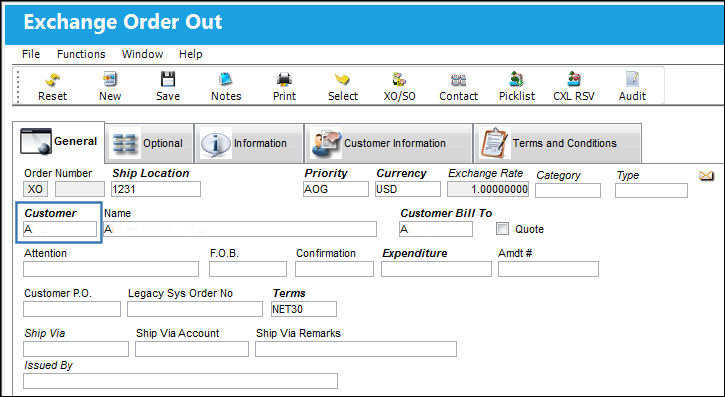Click the Ship Via Remarks field
Screen dimensions: 725x397
356,349
